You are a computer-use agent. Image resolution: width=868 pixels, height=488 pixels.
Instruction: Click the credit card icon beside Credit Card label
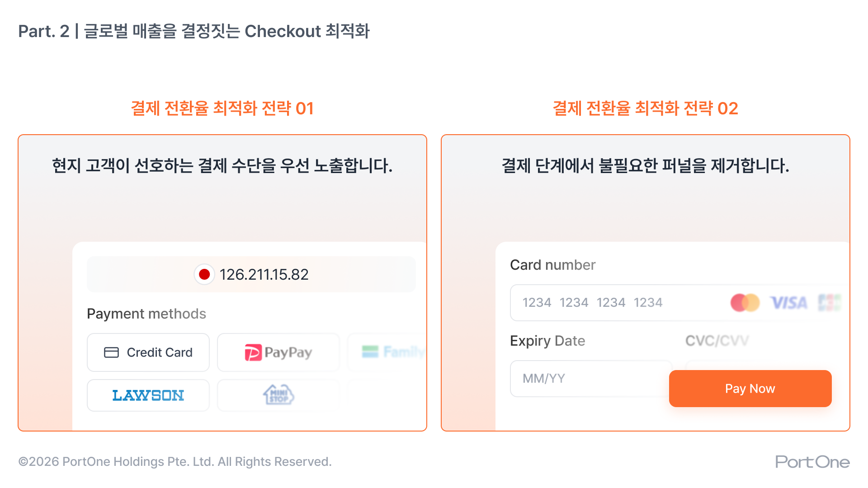[x=111, y=352]
